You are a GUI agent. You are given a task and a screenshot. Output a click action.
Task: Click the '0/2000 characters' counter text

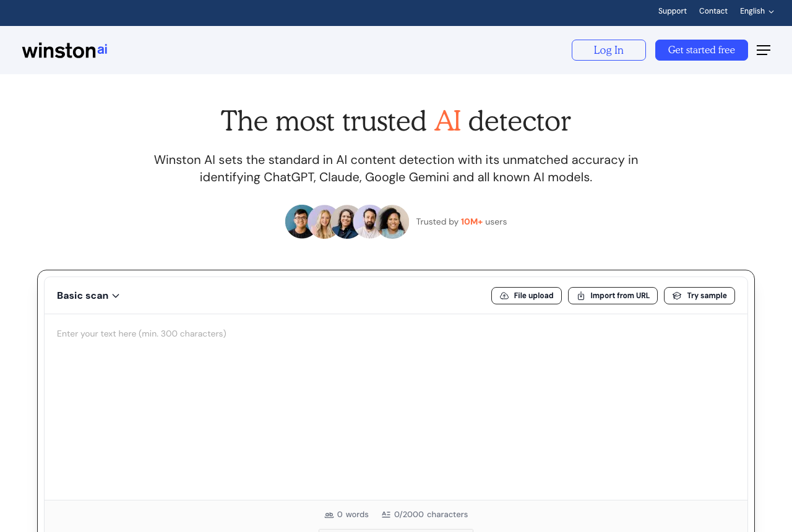pos(431,515)
